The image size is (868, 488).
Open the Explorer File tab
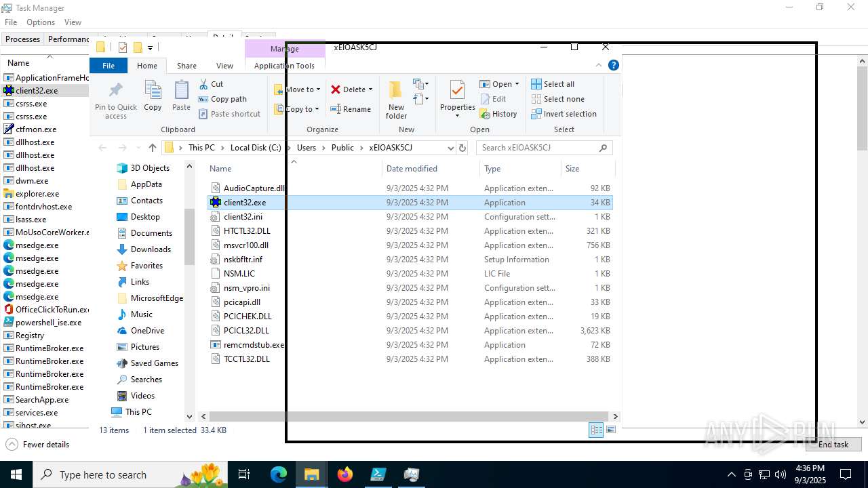click(108, 66)
